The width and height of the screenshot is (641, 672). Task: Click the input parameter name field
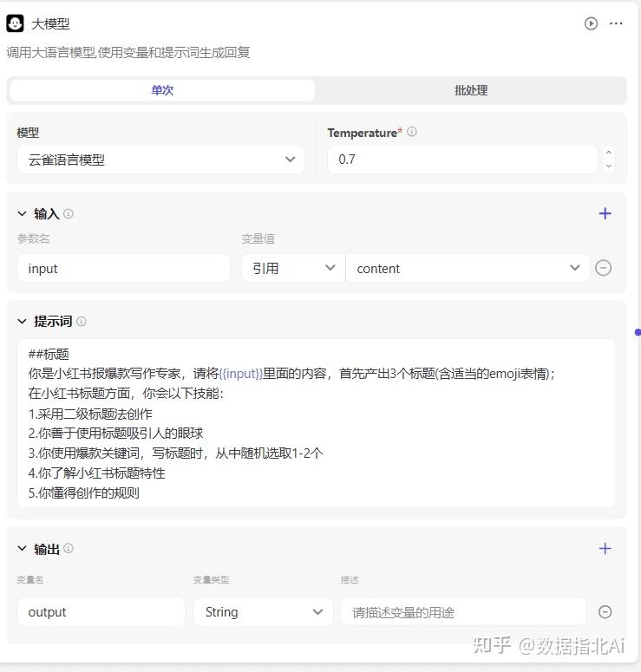(x=123, y=268)
